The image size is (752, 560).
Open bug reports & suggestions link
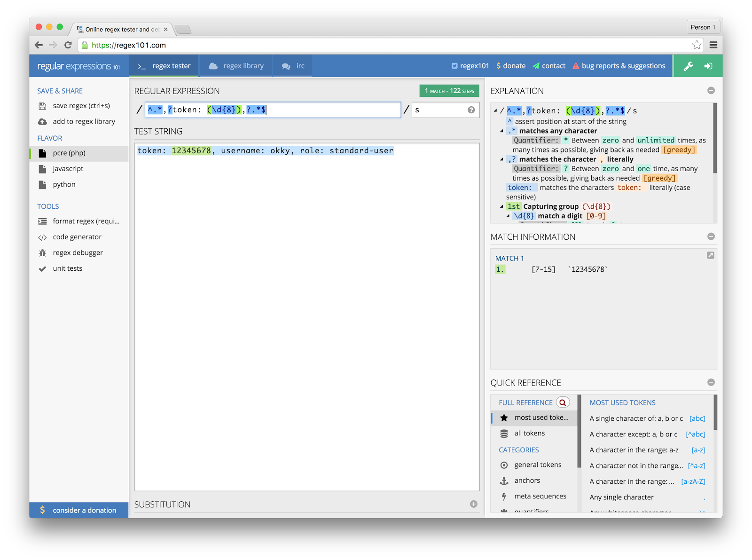tap(619, 66)
